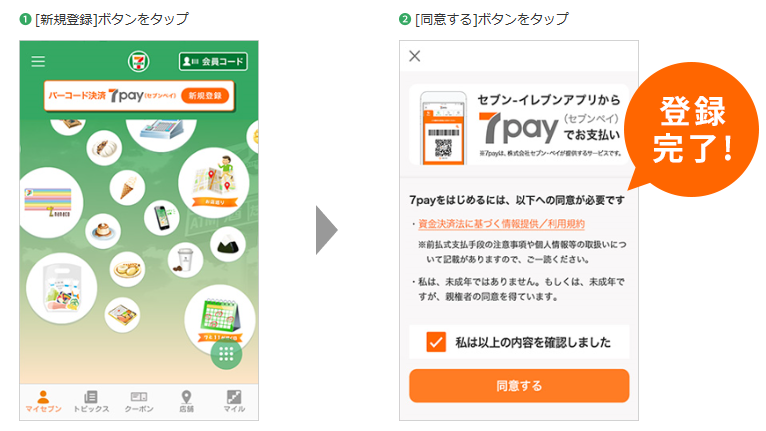The image size is (766, 431).
Task: Go to the 店舗 tab
Action: click(x=186, y=402)
